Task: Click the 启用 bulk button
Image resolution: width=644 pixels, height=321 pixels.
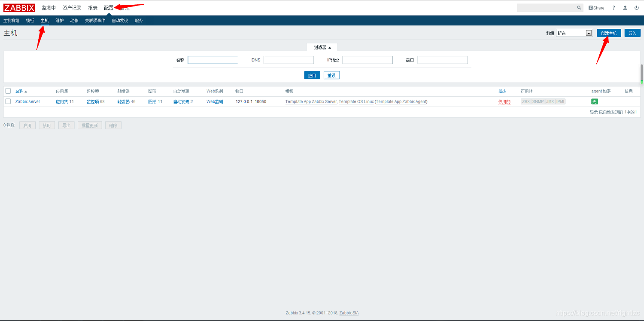Action: pos(27,125)
